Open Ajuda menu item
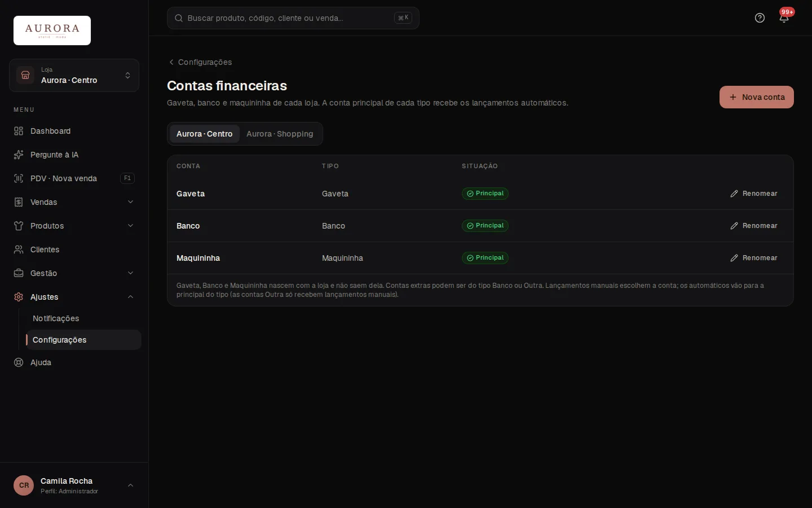This screenshot has height=508, width=812. [x=74, y=362]
